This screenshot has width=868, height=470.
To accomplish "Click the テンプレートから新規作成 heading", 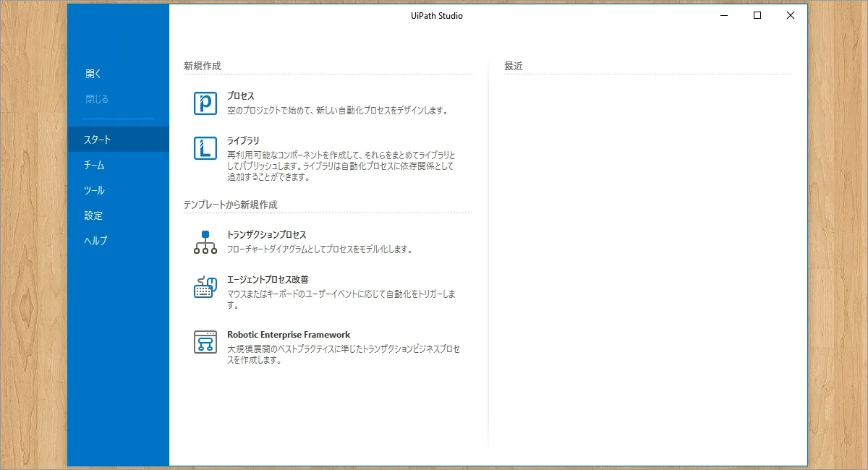I will 231,205.
